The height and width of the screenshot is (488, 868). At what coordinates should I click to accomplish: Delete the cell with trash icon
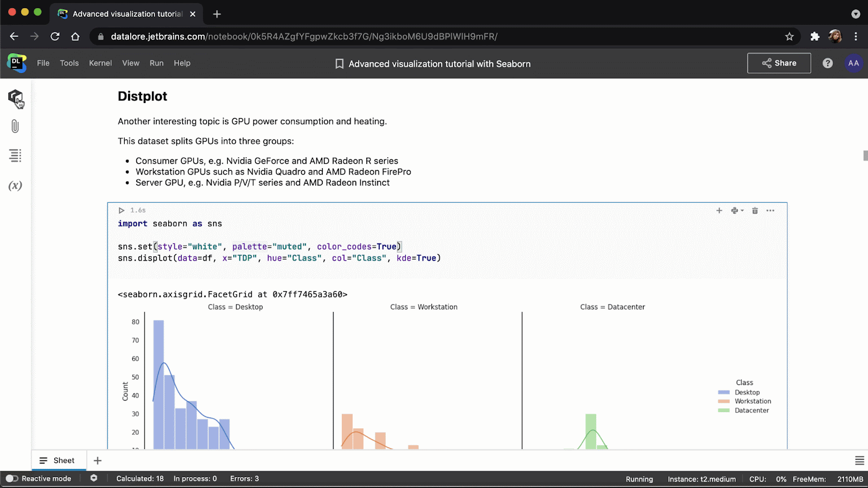coord(755,210)
